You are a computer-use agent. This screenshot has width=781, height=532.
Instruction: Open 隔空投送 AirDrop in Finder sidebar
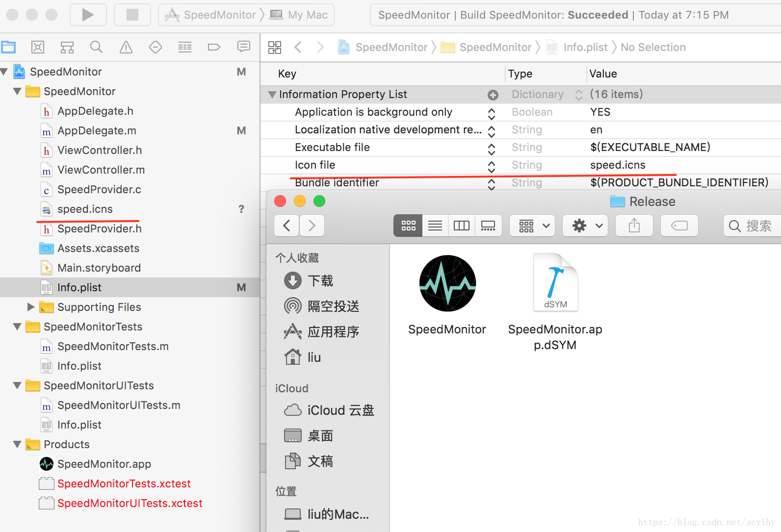[x=322, y=306]
